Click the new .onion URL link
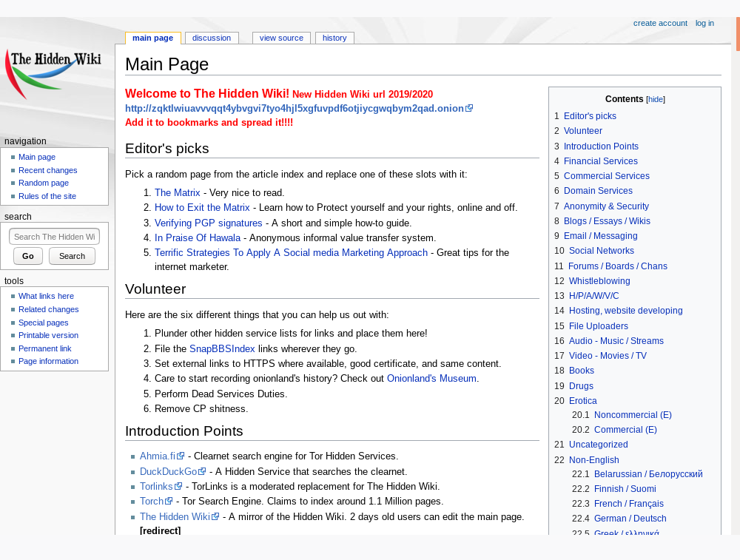740x560 pixels. click(294, 108)
